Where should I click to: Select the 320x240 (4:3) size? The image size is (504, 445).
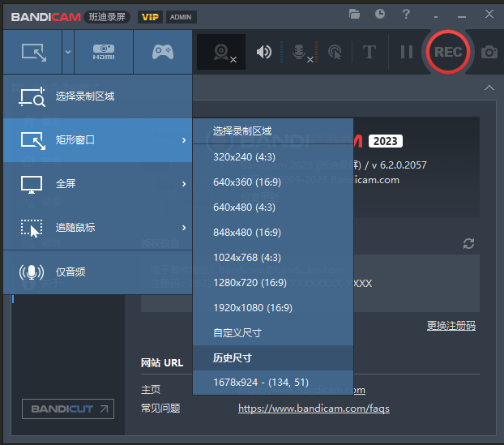(x=273, y=157)
